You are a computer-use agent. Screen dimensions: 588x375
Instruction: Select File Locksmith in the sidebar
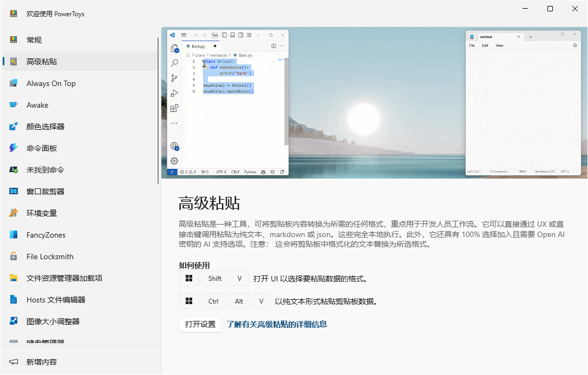[x=49, y=256]
